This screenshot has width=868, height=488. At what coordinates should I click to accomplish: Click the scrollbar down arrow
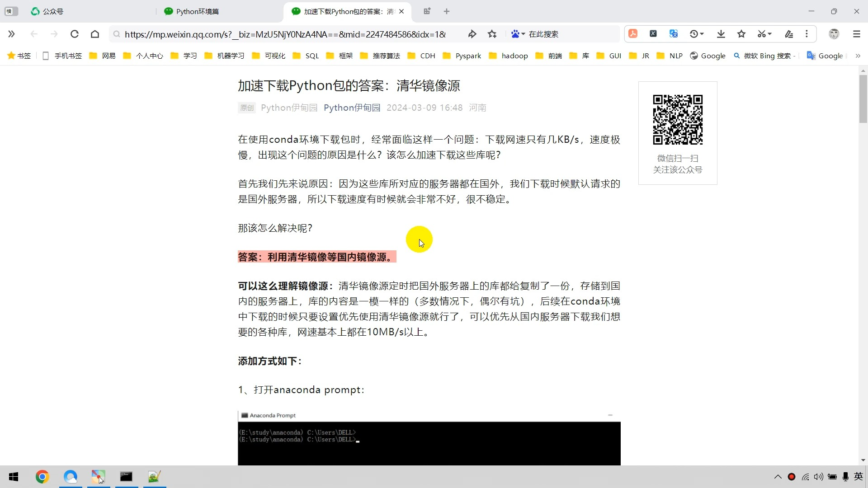tap(863, 460)
